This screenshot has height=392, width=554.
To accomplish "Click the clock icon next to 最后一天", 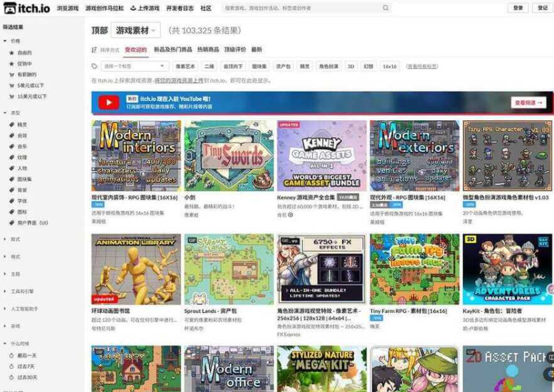I will point(11,356).
